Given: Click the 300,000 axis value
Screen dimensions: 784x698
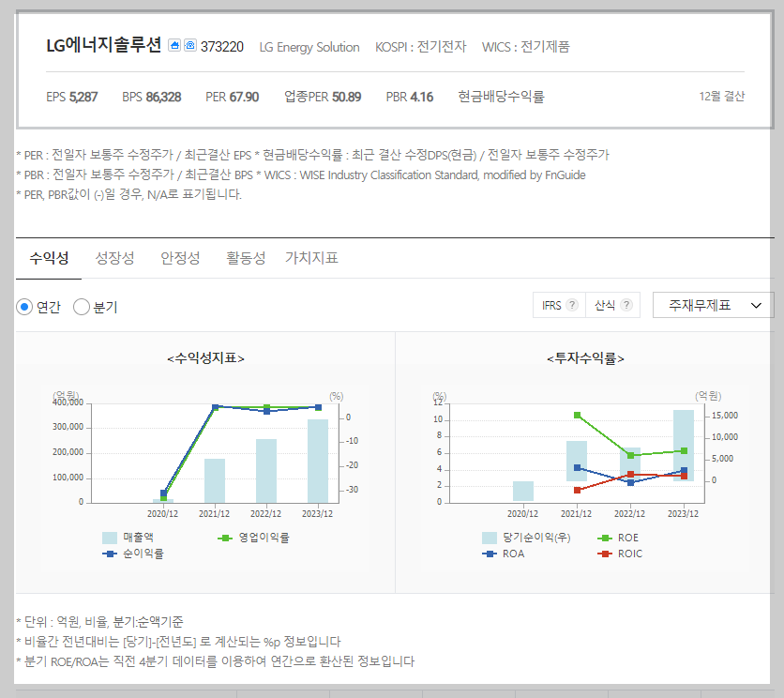Looking at the screenshot, I should (x=68, y=427).
